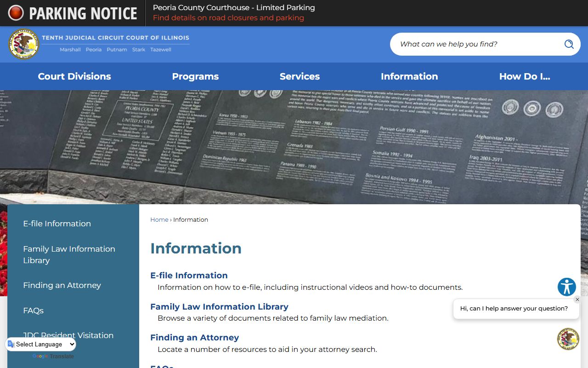The height and width of the screenshot is (368, 588).
Task: Open the Select Language dropdown
Action: point(41,344)
